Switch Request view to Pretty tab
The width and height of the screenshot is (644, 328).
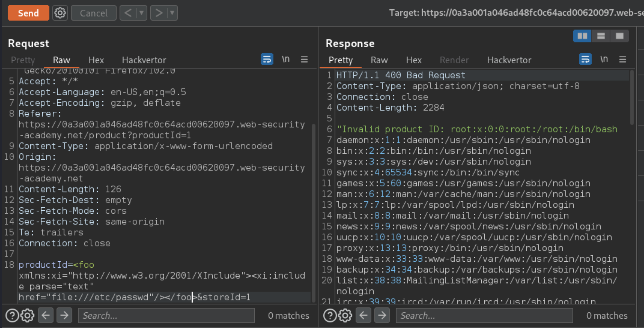23,60
